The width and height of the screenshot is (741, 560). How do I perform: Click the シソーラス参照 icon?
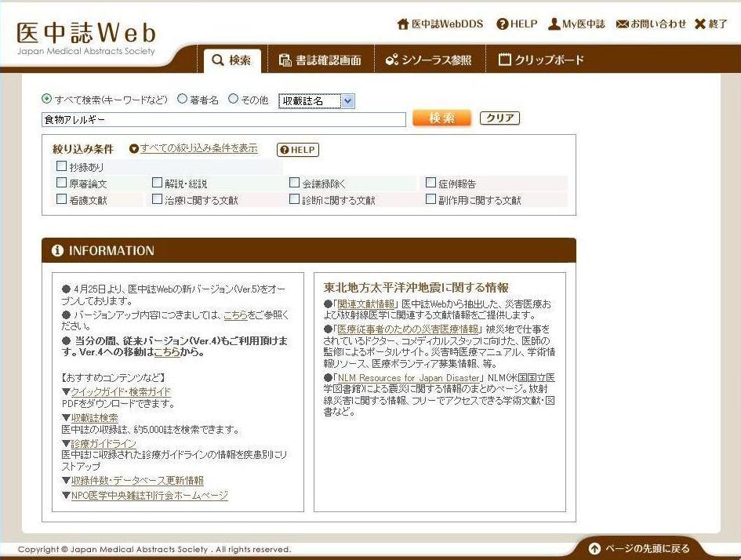392,60
